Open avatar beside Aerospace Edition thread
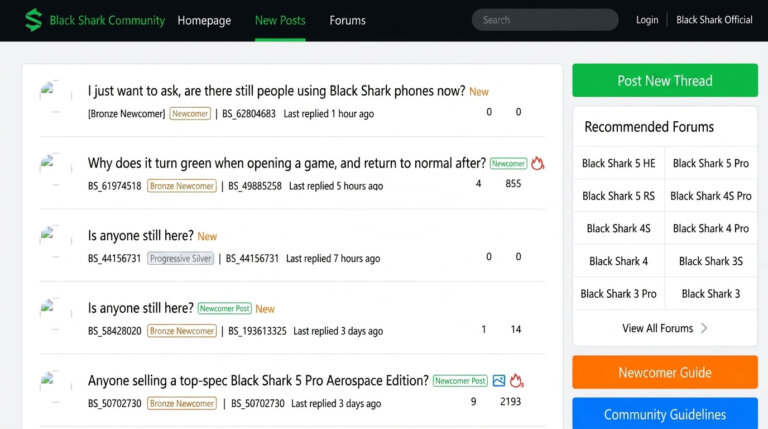Image resolution: width=768 pixels, height=429 pixels. [55, 387]
